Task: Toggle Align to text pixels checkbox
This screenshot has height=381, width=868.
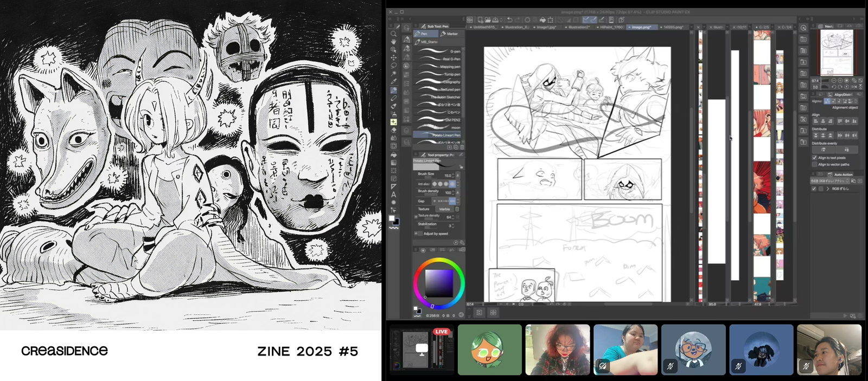Action: coord(814,158)
